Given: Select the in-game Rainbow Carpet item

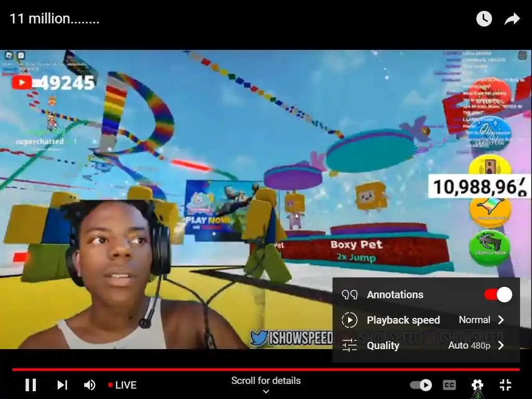Looking at the screenshot, I should [x=490, y=212].
